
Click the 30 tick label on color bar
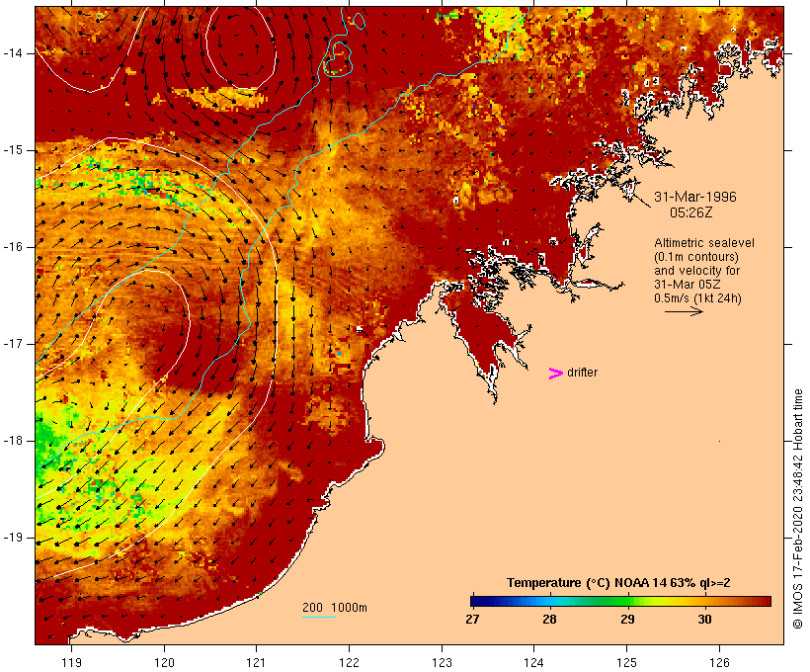pos(704,620)
